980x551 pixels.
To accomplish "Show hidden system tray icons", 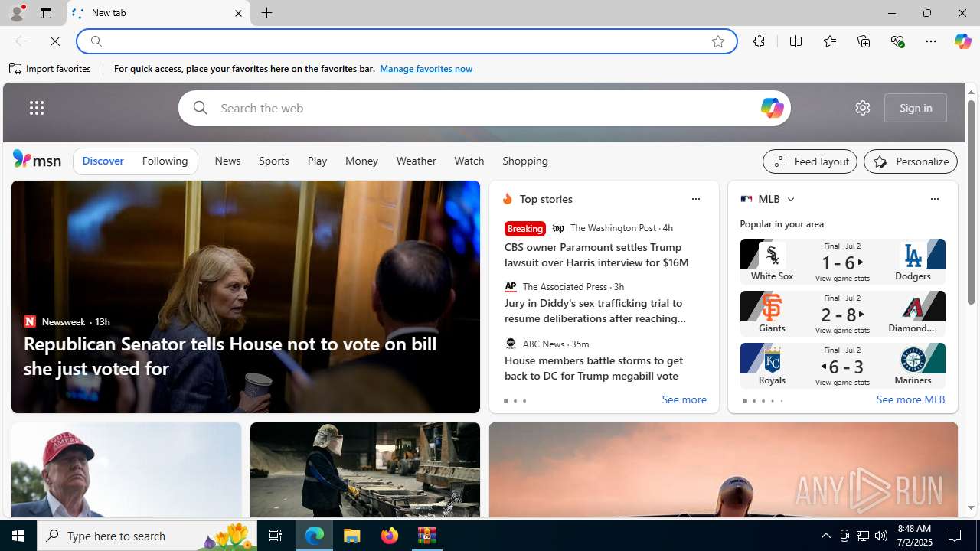I will [825, 536].
